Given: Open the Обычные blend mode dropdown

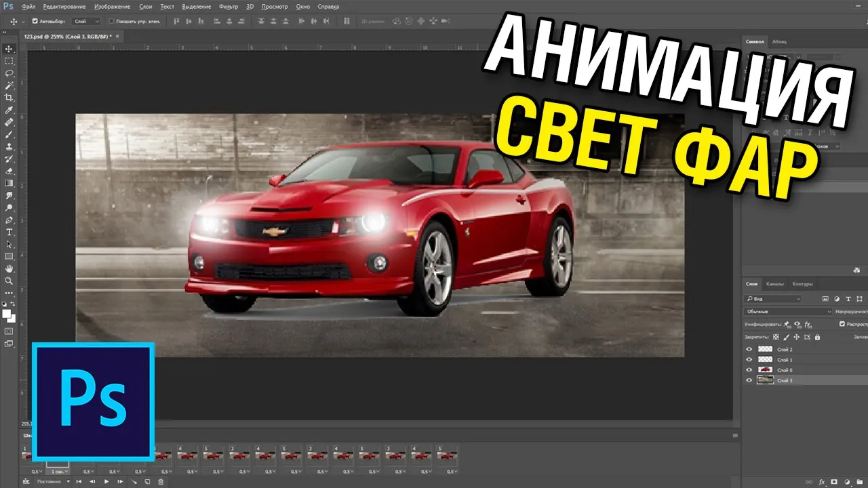Looking at the screenshot, I should [x=787, y=312].
